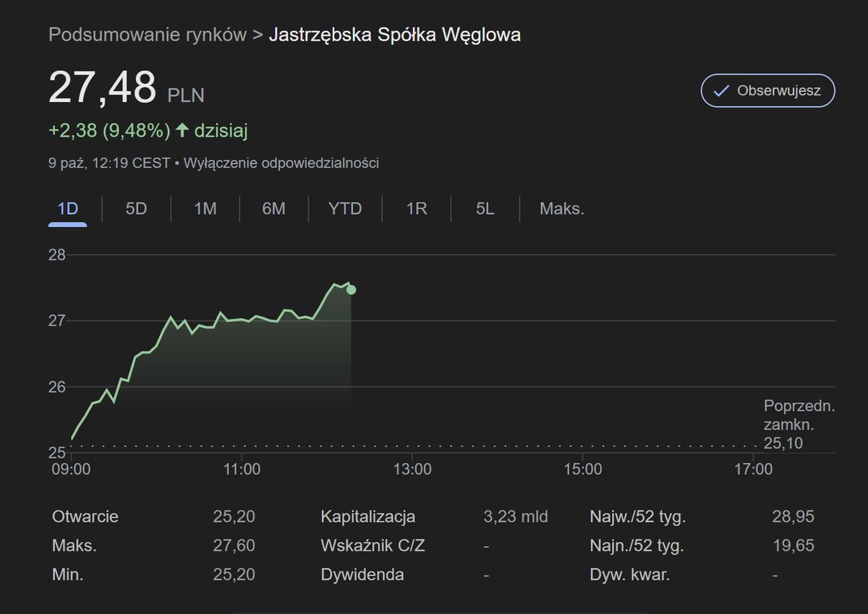This screenshot has height=614, width=868.
Task: Show the 1R one-year chart tab
Action: point(417,209)
